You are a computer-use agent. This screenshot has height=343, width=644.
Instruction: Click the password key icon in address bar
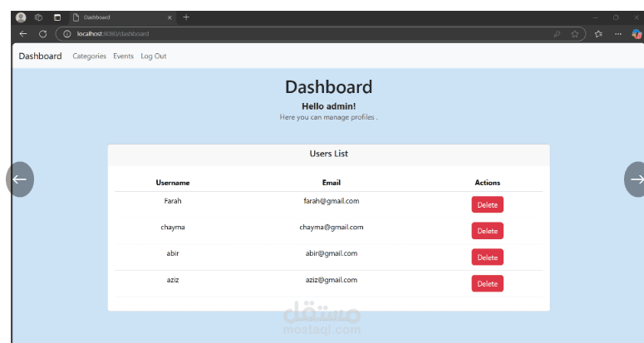[x=557, y=34]
